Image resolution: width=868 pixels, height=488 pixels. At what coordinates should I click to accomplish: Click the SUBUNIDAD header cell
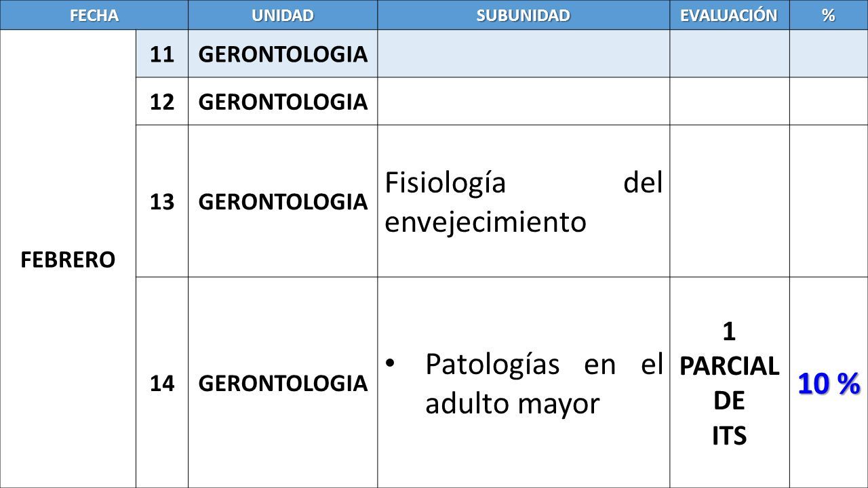[524, 15]
